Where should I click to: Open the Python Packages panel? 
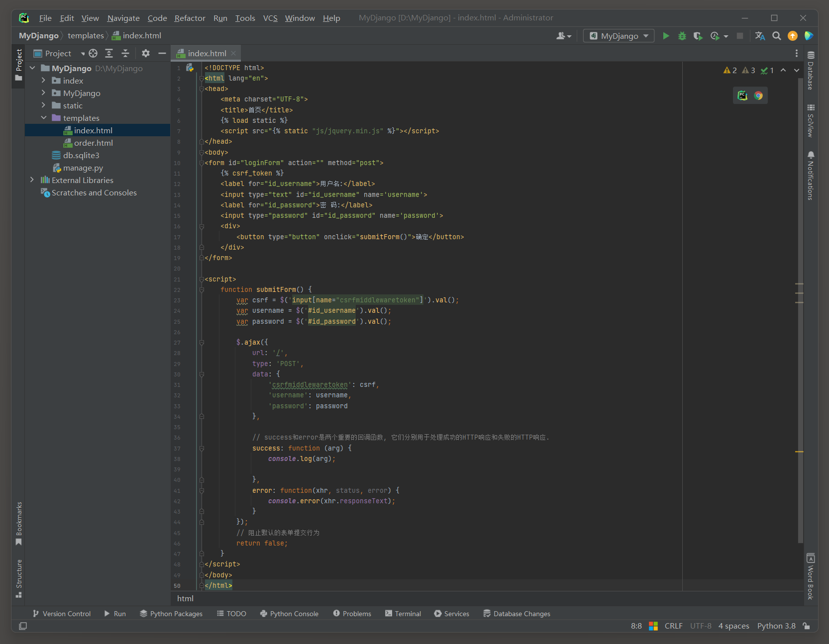point(171,614)
